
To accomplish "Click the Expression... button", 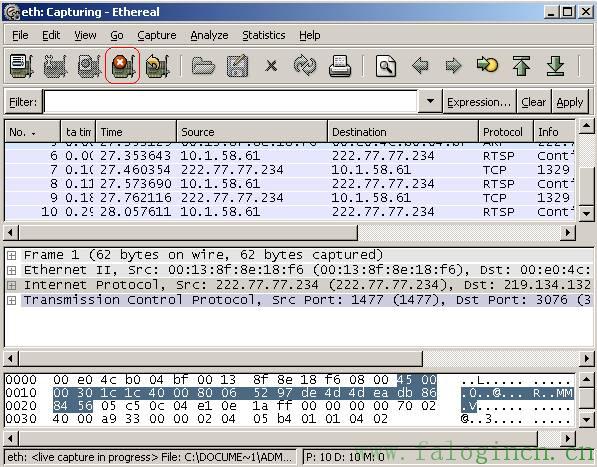I will tap(479, 102).
